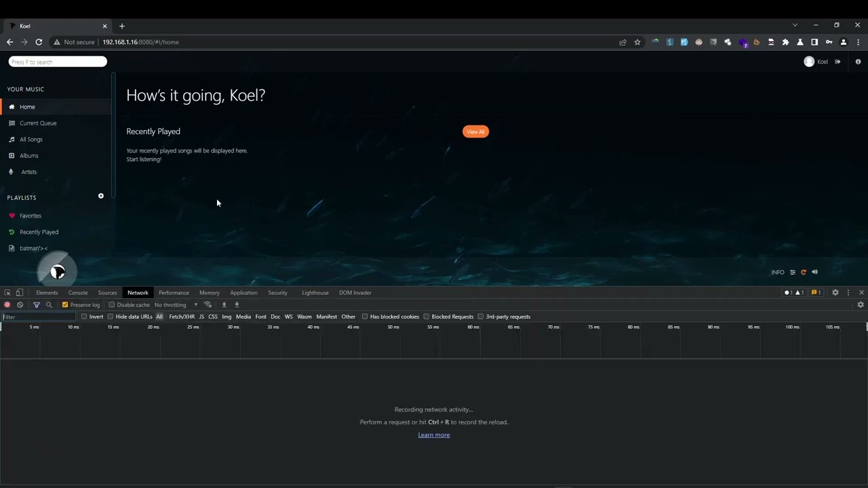Viewport: 868px width, 488px height.
Task: Reload the page in Chrome
Action: tap(39, 42)
